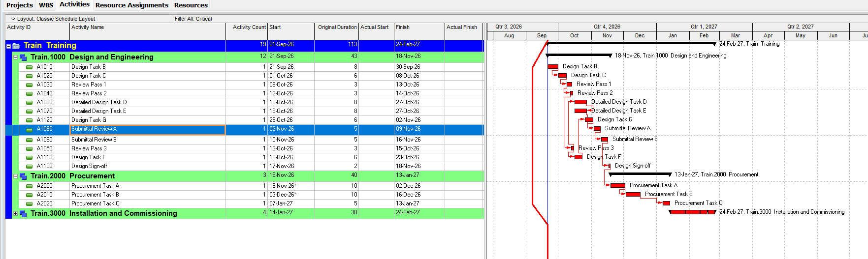
Task: Click the project folder icon for Train Training
Action: point(16,46)
